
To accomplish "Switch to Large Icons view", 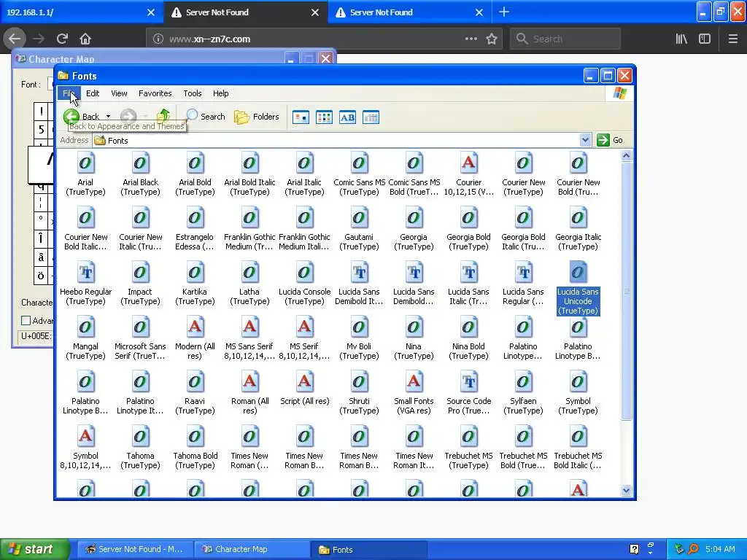I will pyautogui.click(x=301, y=117).
